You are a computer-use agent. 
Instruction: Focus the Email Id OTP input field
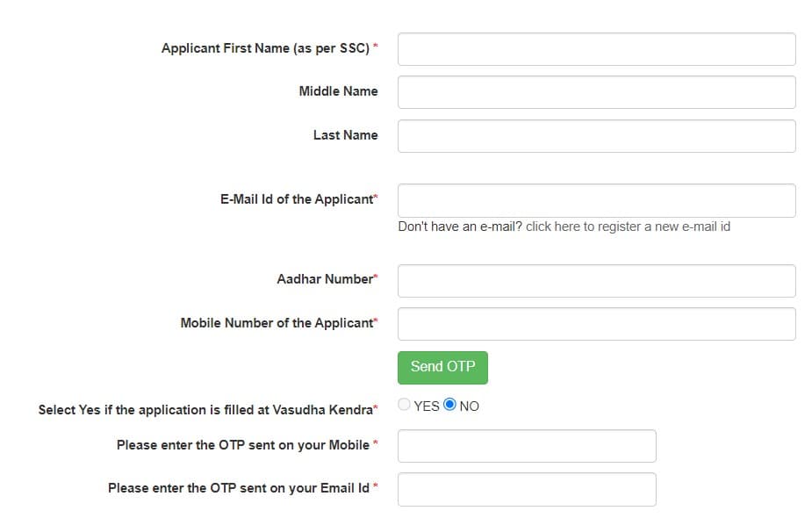[527, 489]
